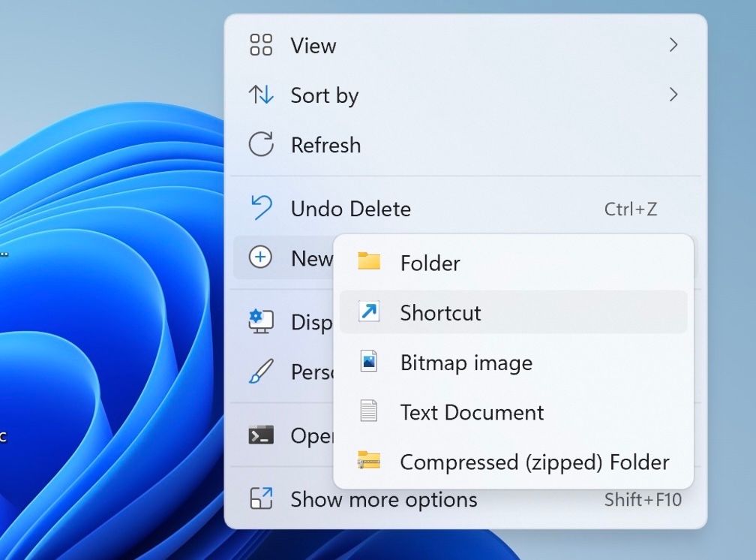756x560 pixels.
Task: Click the New plus circle icon
Action: pos(260,257)
